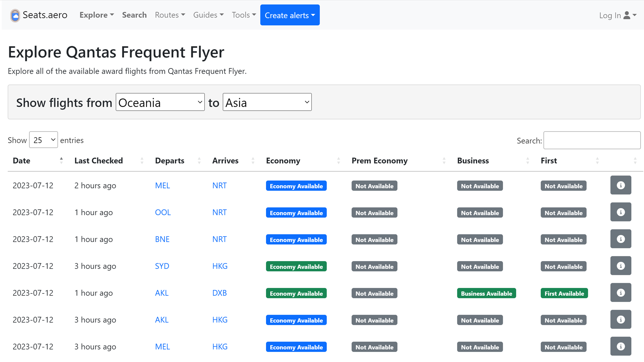644x362 pixels.
Task: Open info for MEL to HKG row
Action: tap(621, 346)
